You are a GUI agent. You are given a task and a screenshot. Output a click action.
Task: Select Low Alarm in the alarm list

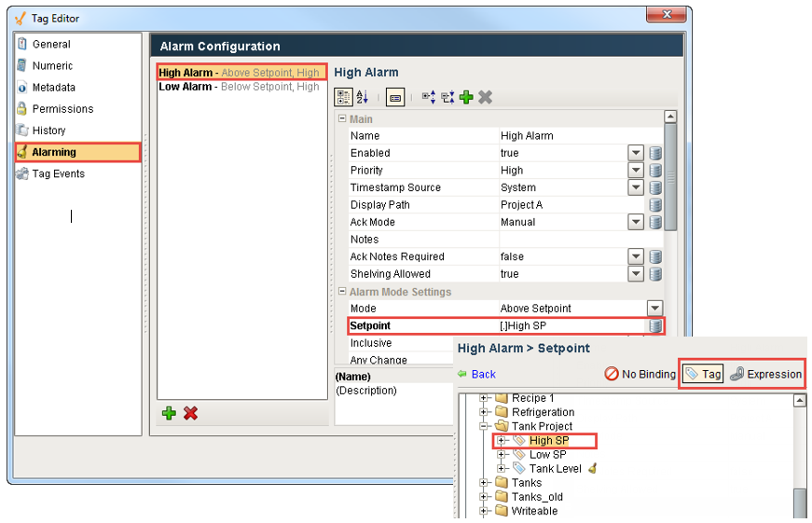pyautogui.click(x=186, y=87)
